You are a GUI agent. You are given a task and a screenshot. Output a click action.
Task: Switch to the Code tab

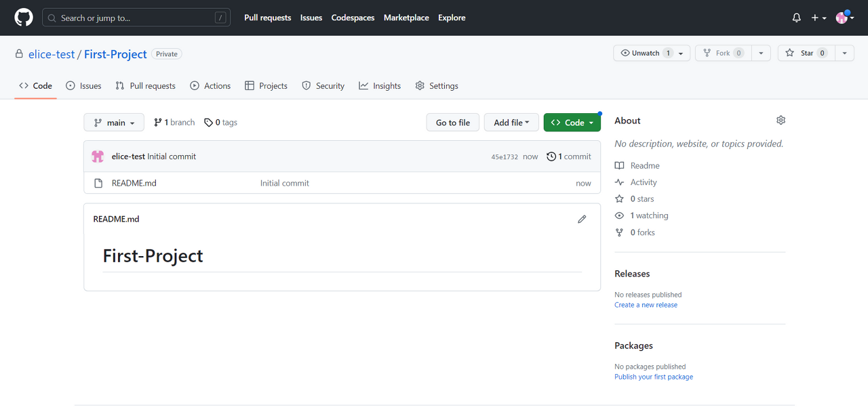pyautogui.click(x=35, y=86)
